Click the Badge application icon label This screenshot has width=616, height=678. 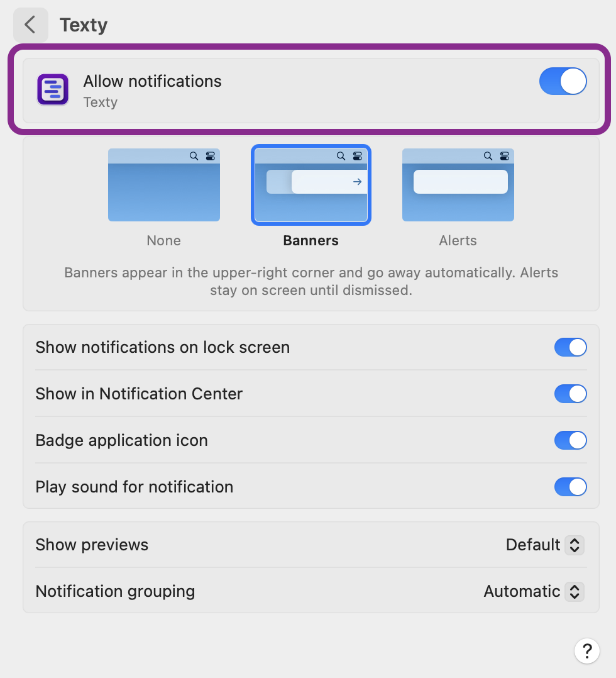(121, 440)
